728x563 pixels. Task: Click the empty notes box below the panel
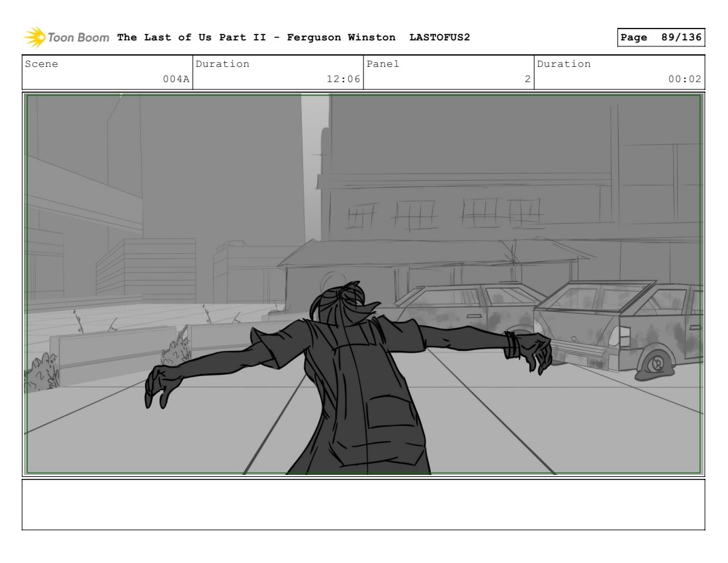363,505
